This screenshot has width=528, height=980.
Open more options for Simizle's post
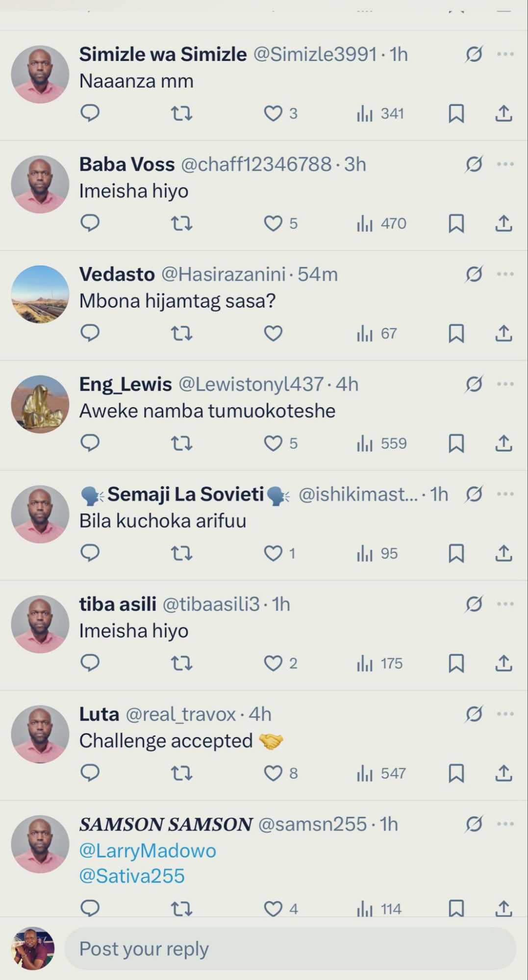point(505,54)
